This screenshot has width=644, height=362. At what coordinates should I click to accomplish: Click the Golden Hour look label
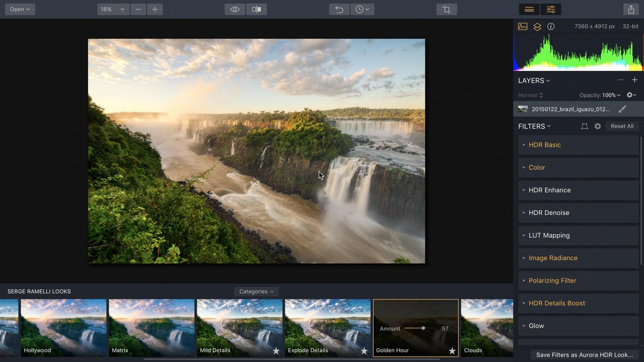click(392, 350)
